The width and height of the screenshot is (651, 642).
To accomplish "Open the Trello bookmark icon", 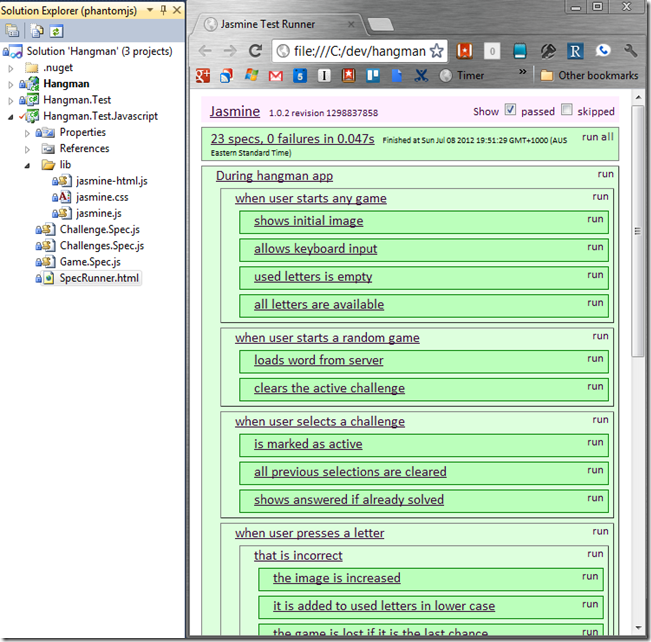I will tap(373, 76).
